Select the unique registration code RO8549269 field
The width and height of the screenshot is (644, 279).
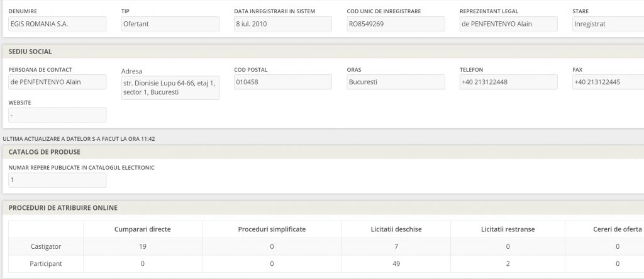pos(396,24)
